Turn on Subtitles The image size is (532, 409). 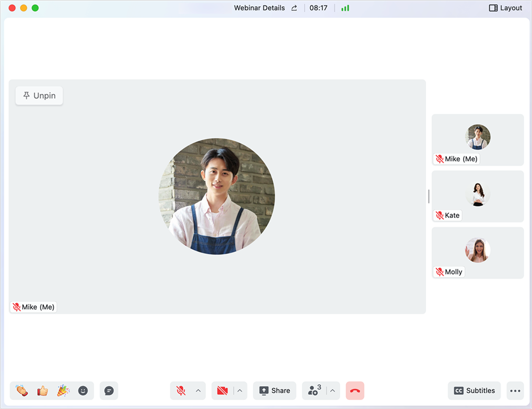[474, 391]
